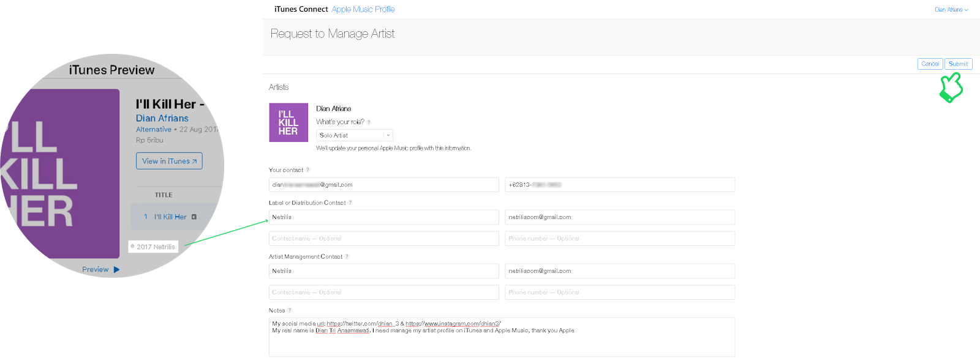Image resolution: width=980 pixels, height=361 pixels.
Task: Click explicit badge next to I'll Kill Her track
Action: click(194, 217)
